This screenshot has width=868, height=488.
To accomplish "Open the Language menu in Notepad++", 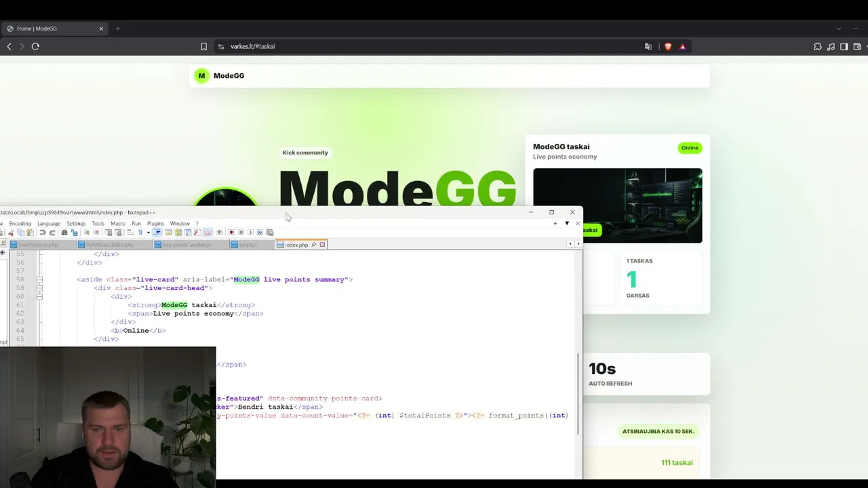I will coord(49,224).
